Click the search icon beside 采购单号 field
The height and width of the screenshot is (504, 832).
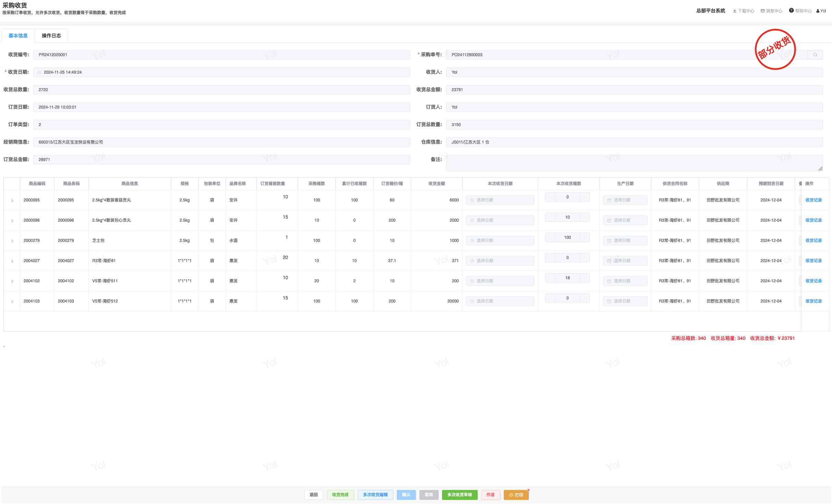(815, 55)
